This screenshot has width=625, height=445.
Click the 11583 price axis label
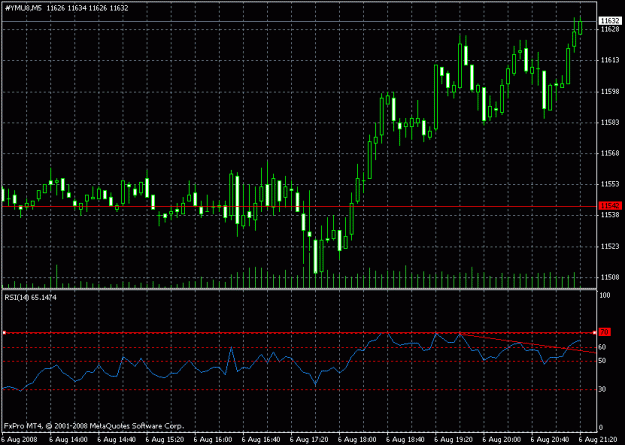[x=609, y=122]
